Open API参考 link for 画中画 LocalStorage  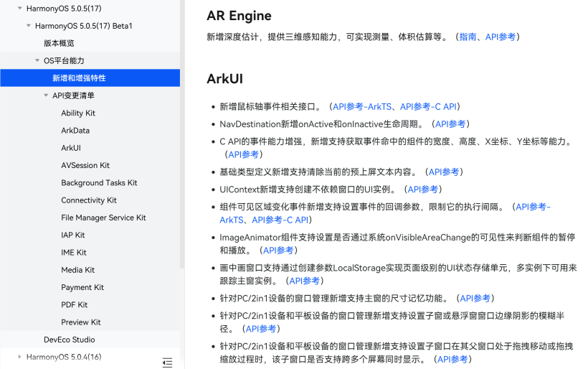coord(305,281)
